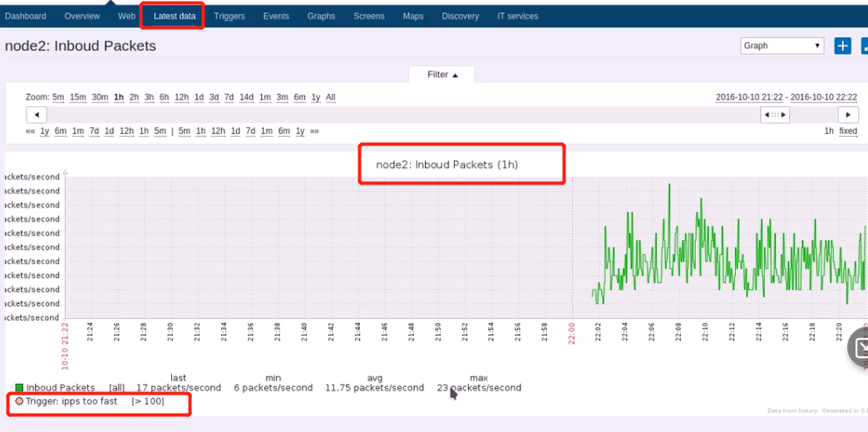Image resolution: width=868 pixels, height=432 pixels.
Task: Switch to Latest data tab
Action: pos(175,16)
